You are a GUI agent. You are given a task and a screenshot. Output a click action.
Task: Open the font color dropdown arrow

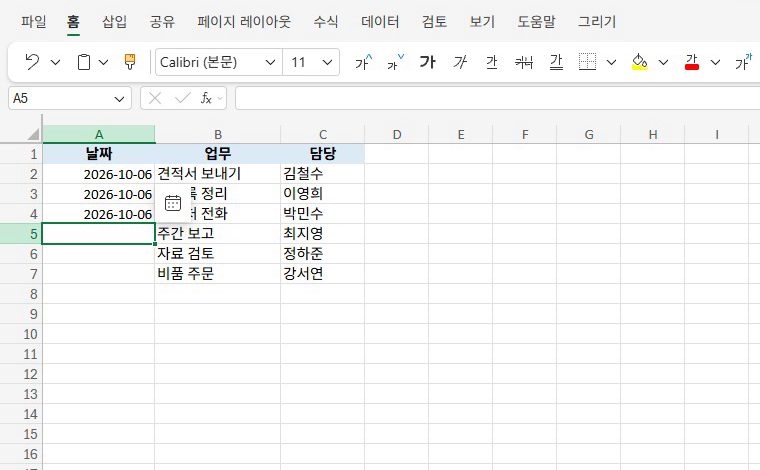tap(715, 63)
